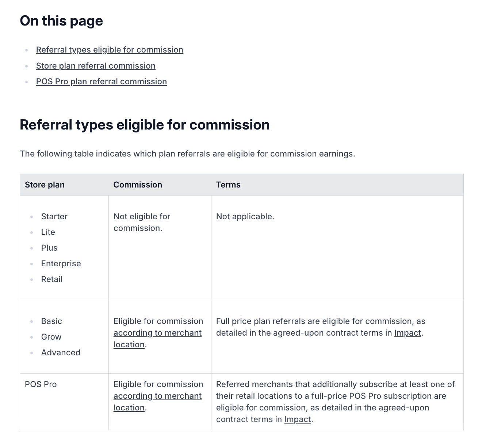
Task: Click the Enterprise plan list item
Action: click(x=61, y=264)
